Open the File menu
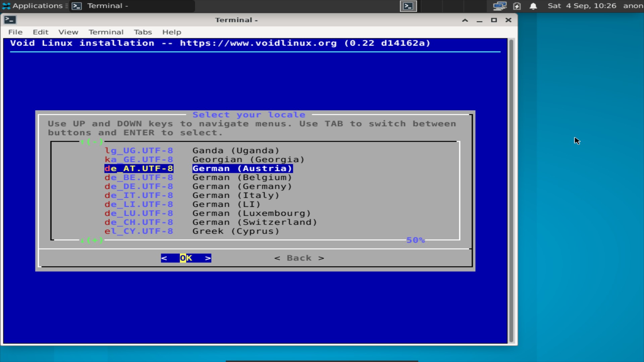This screenshot has height=362, width=644. click(15, 32)
